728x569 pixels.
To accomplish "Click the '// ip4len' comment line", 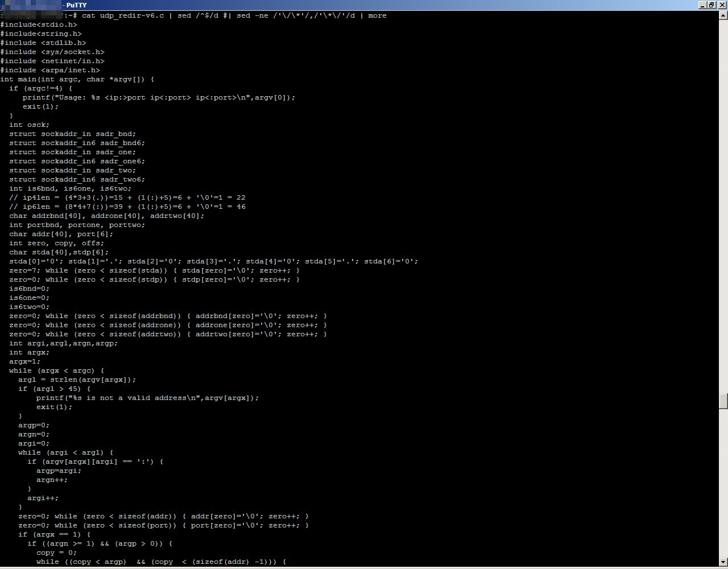I will 127,197.
